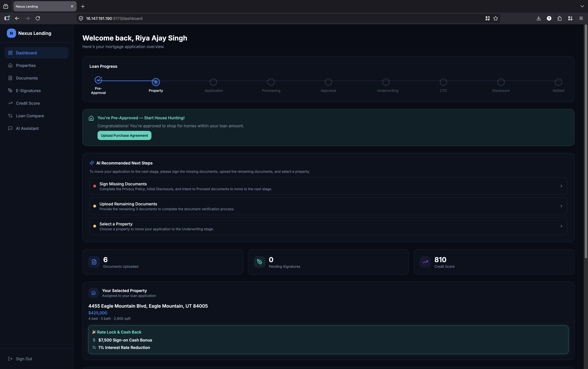Select the Property progress step circle
588x369 pixels.
[156, 82]
